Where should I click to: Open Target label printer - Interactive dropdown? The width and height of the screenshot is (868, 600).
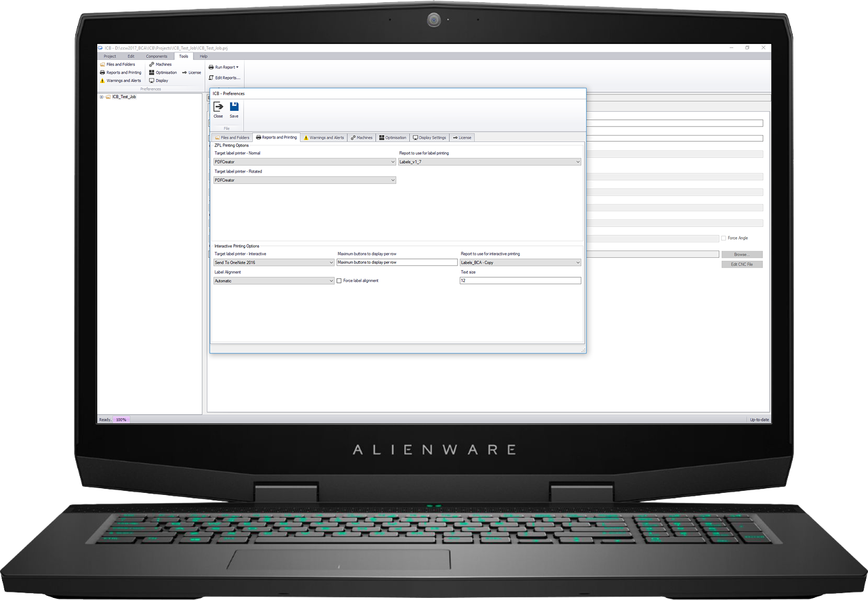click(x=274, y=263)
